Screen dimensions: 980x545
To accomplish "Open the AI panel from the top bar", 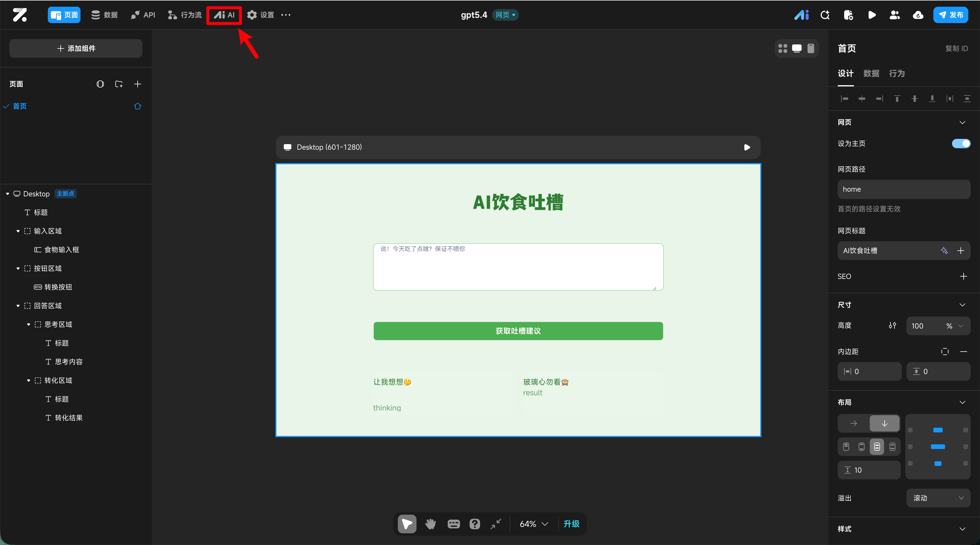I will tap(224, 15).
